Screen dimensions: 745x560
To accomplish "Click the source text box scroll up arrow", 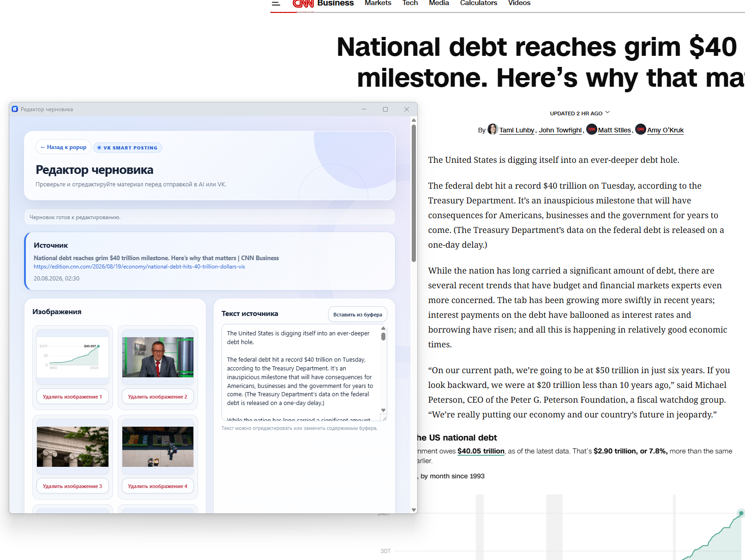I will [383, 328].
